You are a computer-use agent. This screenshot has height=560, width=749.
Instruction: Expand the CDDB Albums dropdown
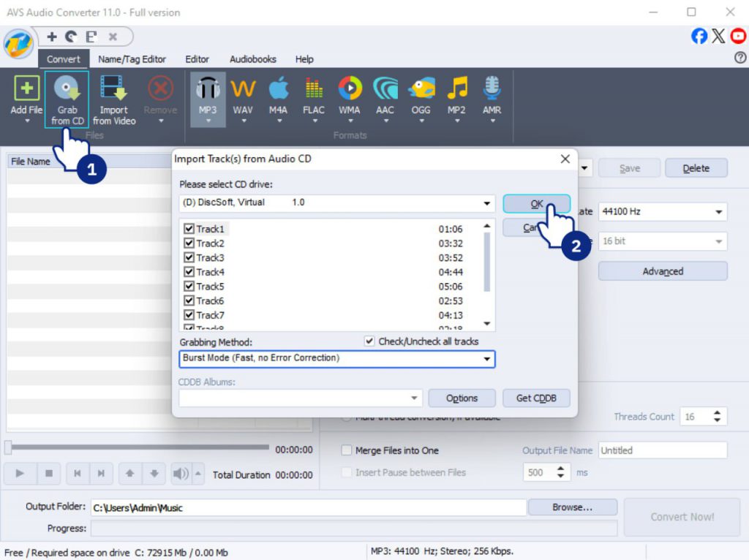coord(414,398)
